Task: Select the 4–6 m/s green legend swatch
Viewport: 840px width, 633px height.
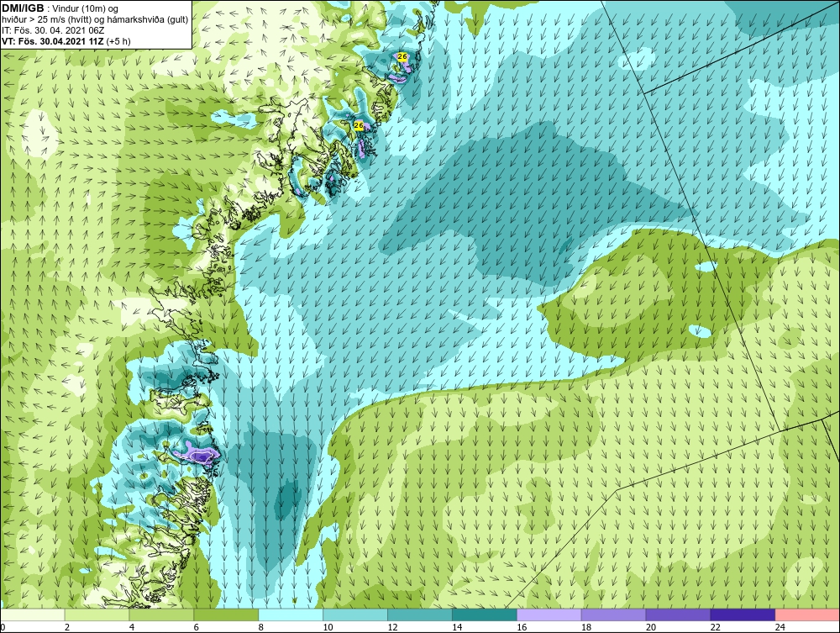Action: tap(162, 615)
